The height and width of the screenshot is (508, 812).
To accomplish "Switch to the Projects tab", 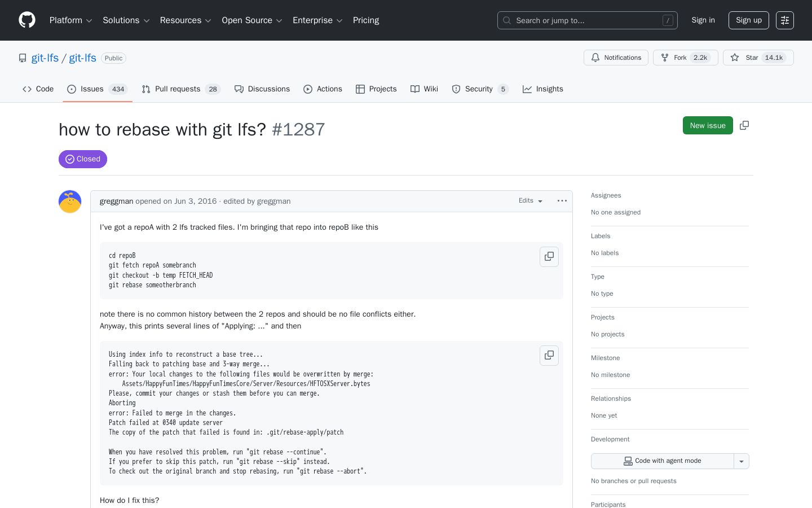I will tap(376, 89).
